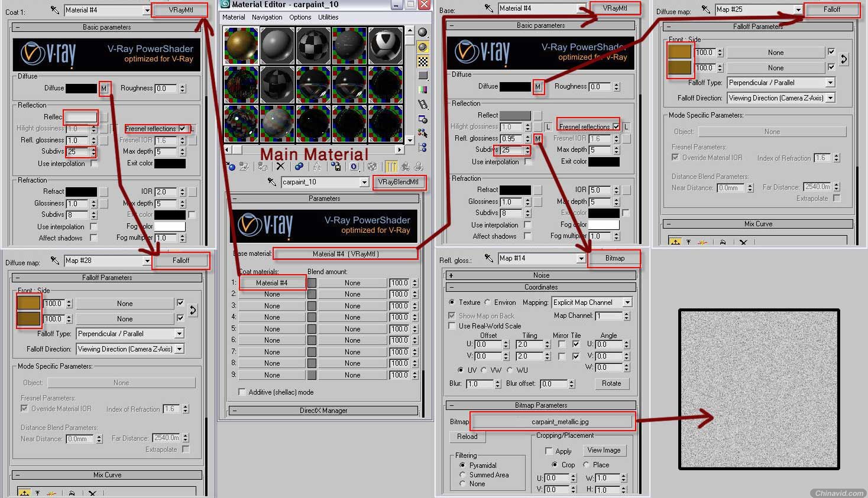868x498 pixels.
Task: Open the Mapping Explicit Map Channel dropdown
Action: 627,302
